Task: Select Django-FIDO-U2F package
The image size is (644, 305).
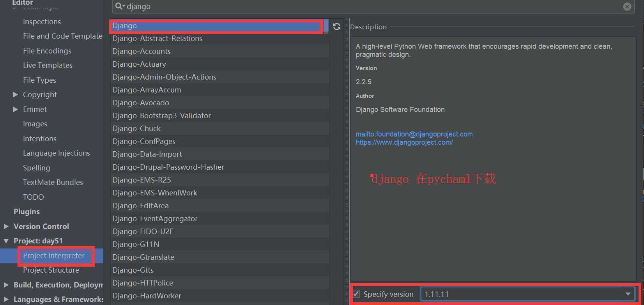Action: click(x=219, y=231)
